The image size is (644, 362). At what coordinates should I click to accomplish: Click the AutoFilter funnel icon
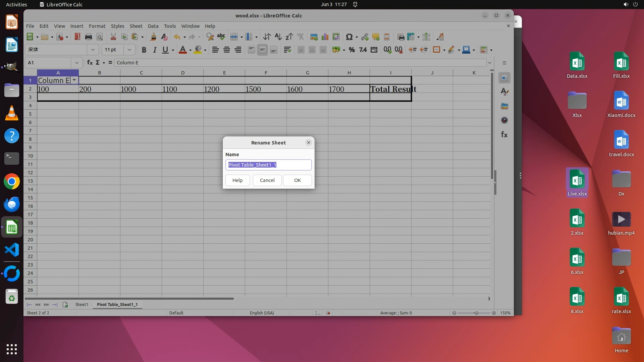(x=301, y=37)
